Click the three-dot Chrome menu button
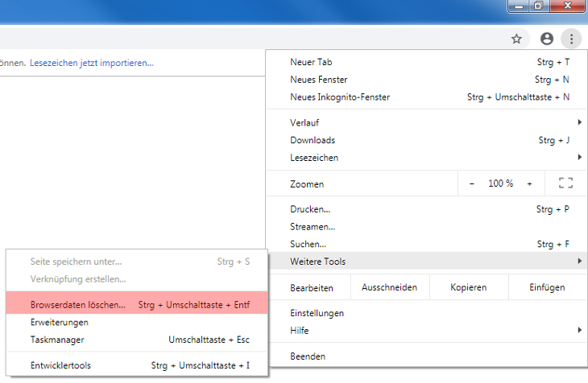Image resolution: width=588 pixels, height=383 pixels. pyautogui.click(x=571, y=39)
